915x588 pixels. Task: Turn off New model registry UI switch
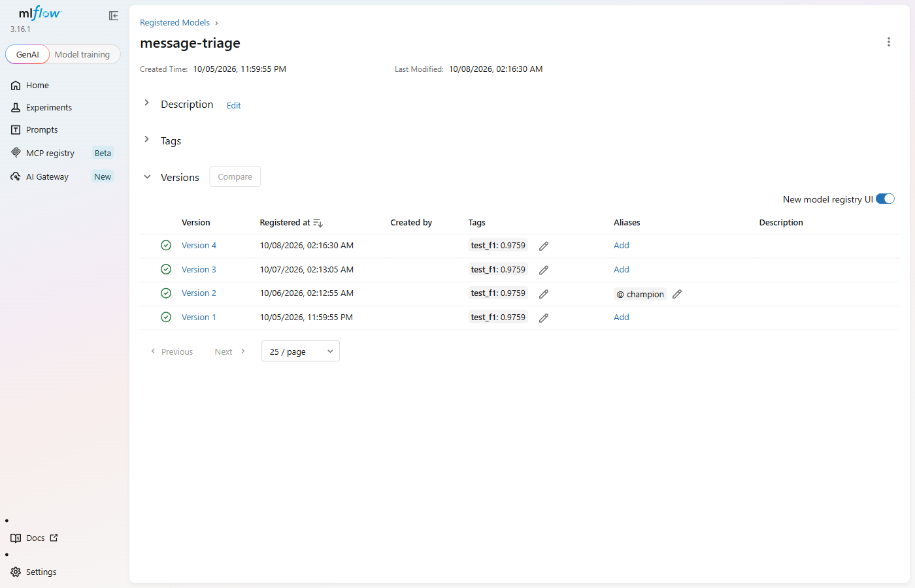click(885, 199)
